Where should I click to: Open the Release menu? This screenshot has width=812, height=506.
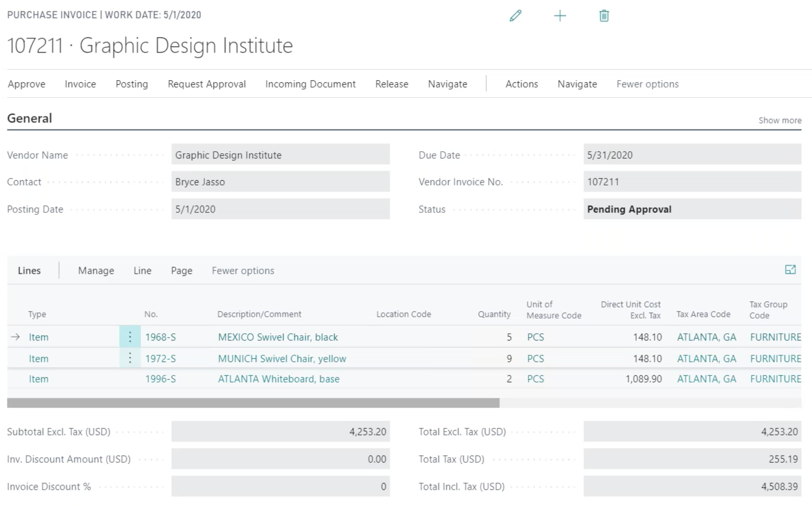391,84
